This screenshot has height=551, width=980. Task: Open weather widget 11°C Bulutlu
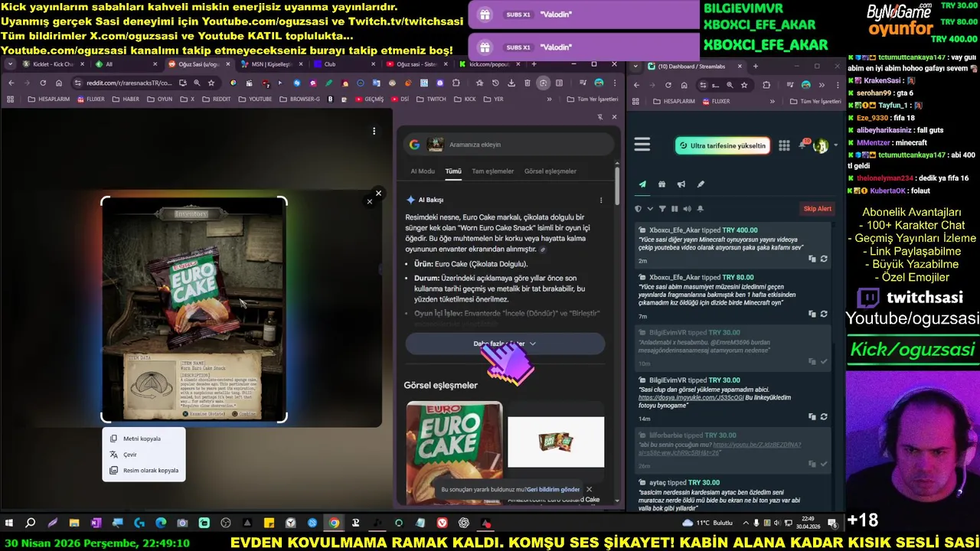[x=709, y=523]
